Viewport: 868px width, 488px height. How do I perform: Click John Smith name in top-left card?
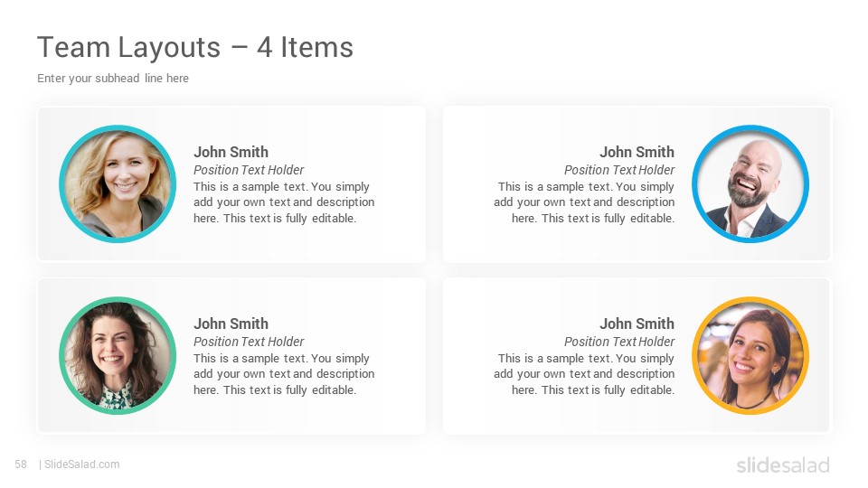point(231,152)
